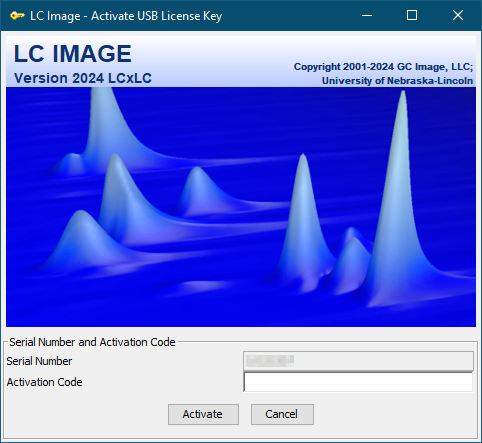The width and height of the screenshot is (482, 443).
Task: Click the window title 'Activate USB License Key'
Action: [x=157, y=16]
